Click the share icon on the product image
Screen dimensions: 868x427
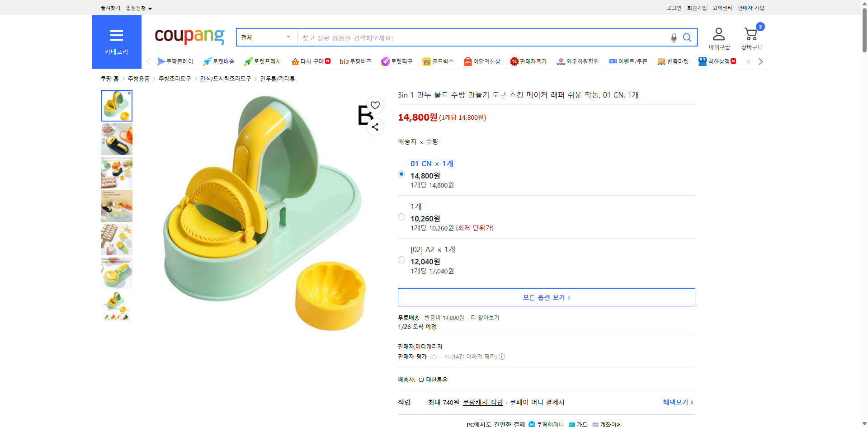tap(375, 127)
